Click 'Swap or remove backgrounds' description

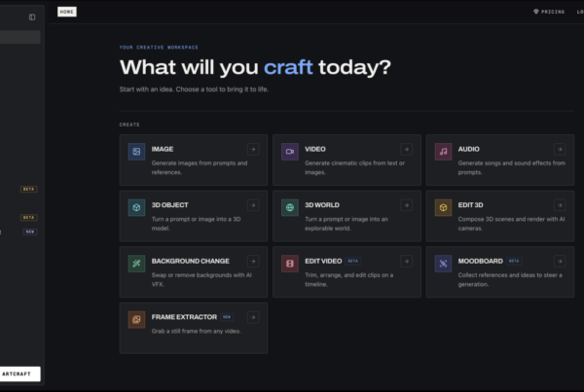[201, 279]
